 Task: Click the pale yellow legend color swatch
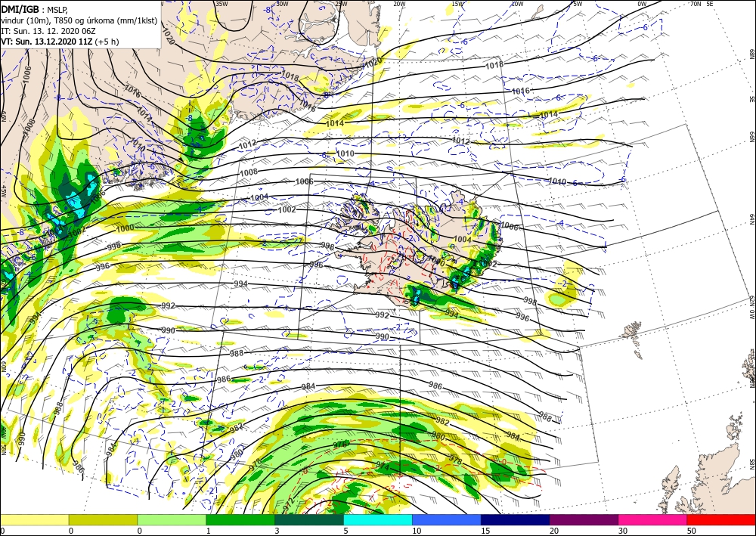34,519
